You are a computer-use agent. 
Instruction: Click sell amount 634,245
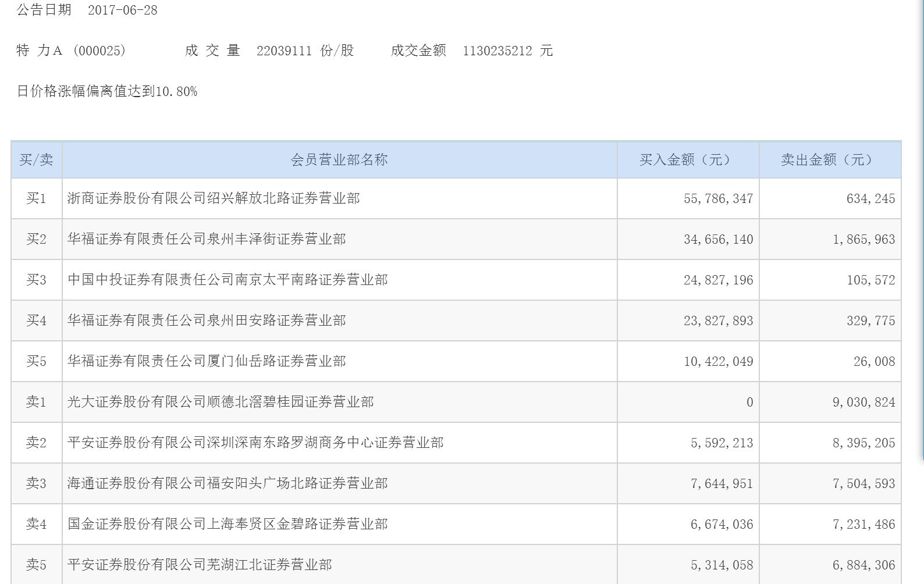[871, 199]
